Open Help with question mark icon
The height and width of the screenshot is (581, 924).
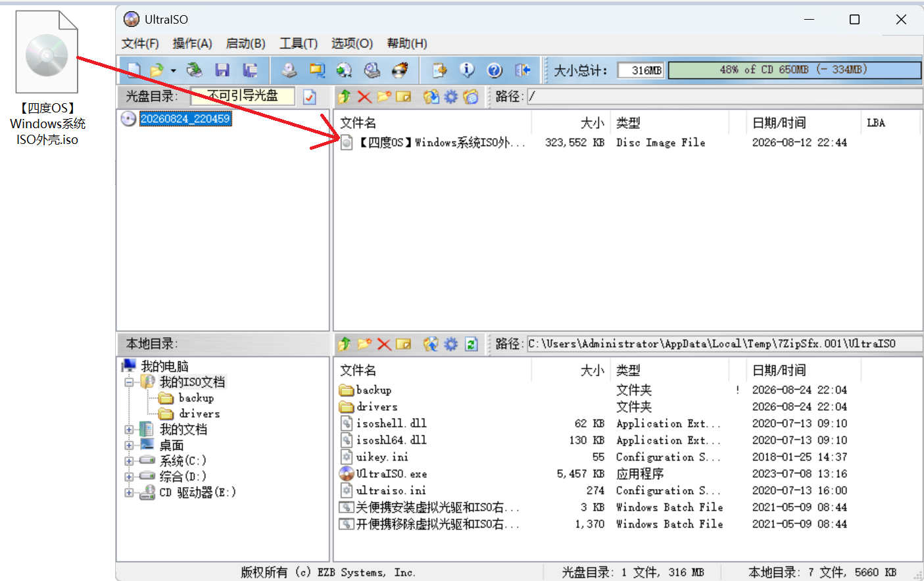(x=495, y=70)
